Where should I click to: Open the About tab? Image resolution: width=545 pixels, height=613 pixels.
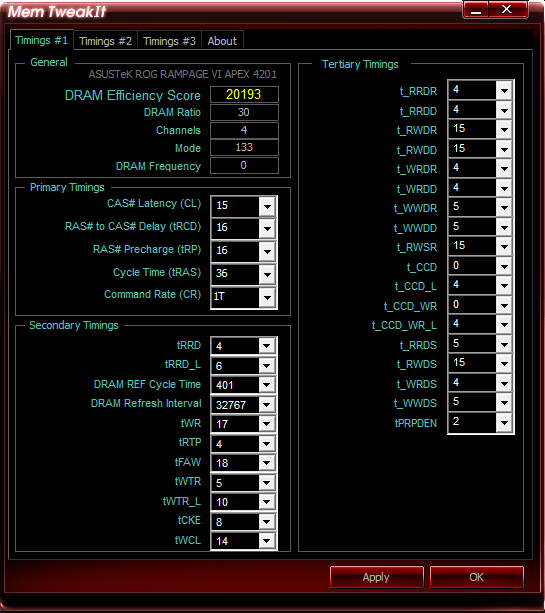[x=222, y=41]
